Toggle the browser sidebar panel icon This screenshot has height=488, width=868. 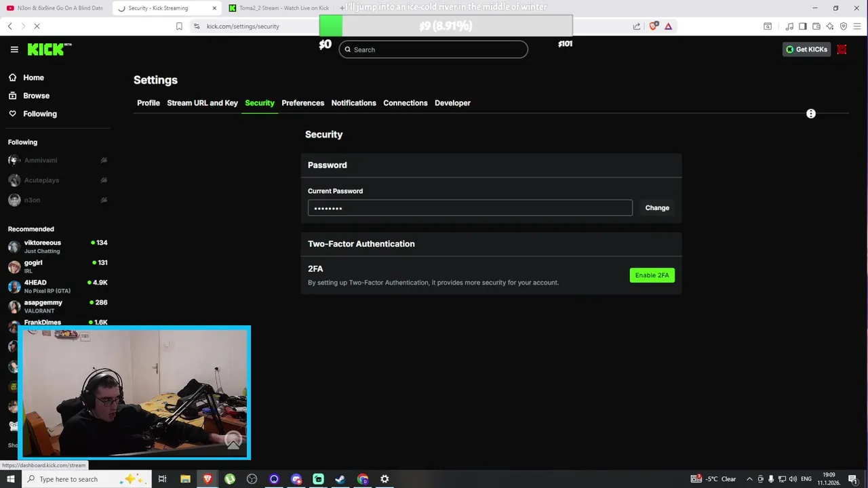coord(803,26)
